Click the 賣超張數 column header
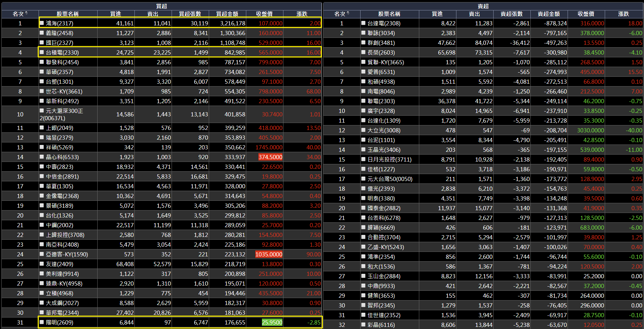The width and height of the screenshot is (644, 329). pos(512,14)
